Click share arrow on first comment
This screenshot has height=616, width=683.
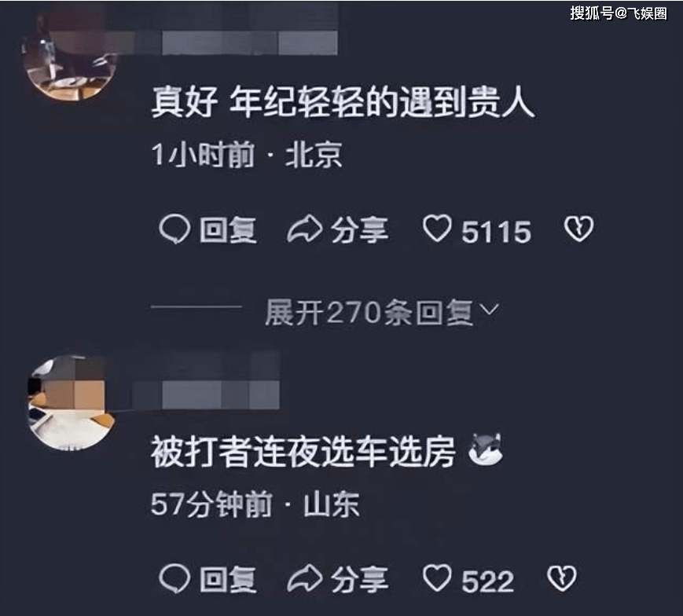tap(305, 229)
